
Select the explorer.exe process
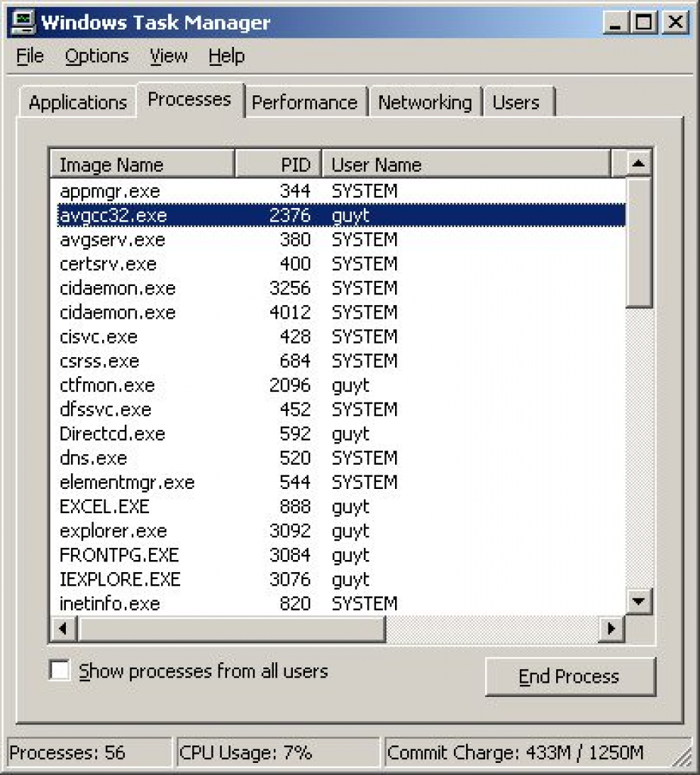pyautogui.click(x=338, y=531)
